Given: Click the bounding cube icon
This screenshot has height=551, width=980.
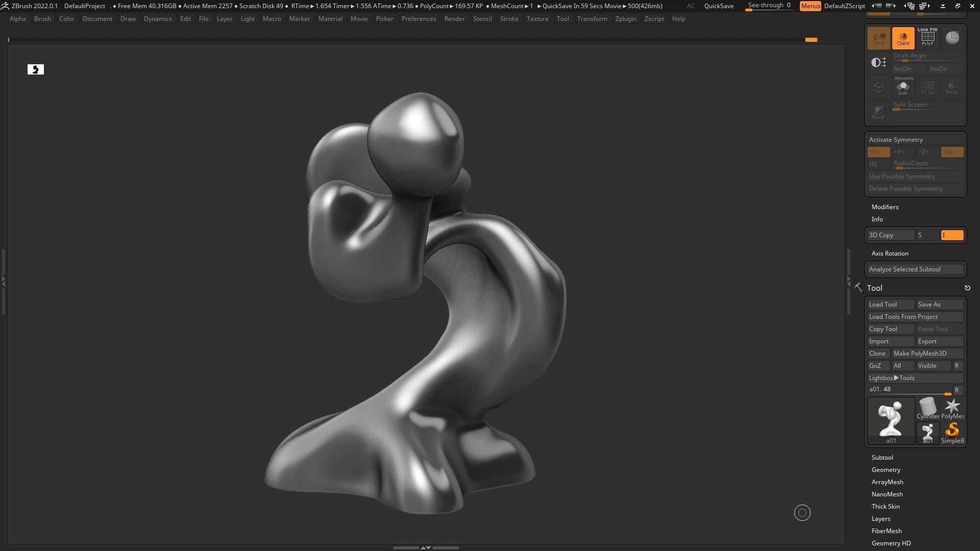Looking at the screenshot, I should (878, 87).
